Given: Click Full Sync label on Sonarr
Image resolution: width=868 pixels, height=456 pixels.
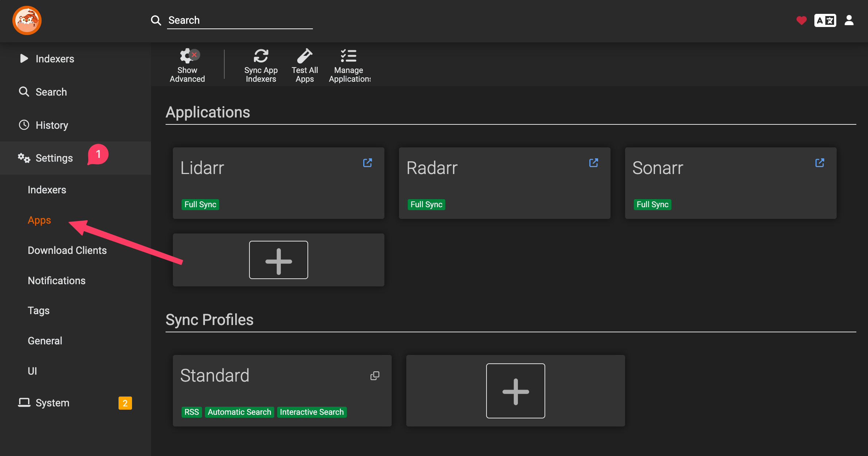Looking at the screenshot, I should pyautogui.click(x=652, y=204).
